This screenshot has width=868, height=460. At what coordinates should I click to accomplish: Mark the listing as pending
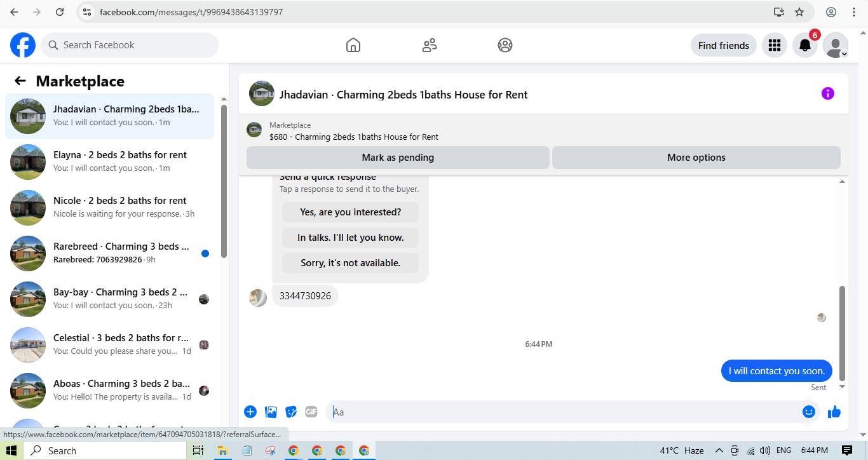click(x=398, y=158)
